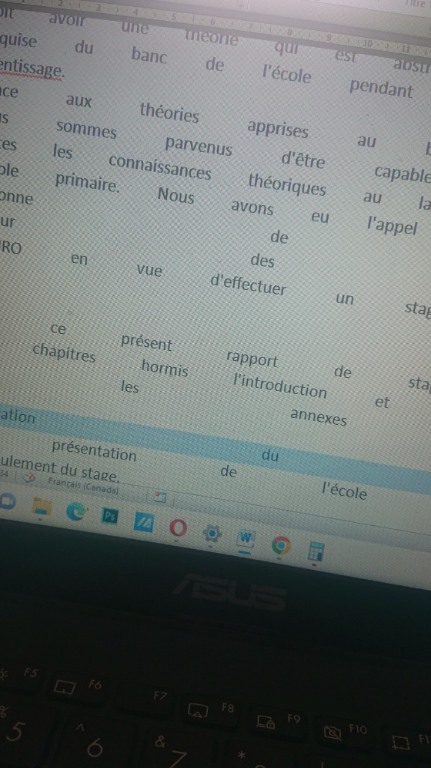
Task: Click the macro recording status bar icon
Action: pyautogui.click(x=160, y=497)
